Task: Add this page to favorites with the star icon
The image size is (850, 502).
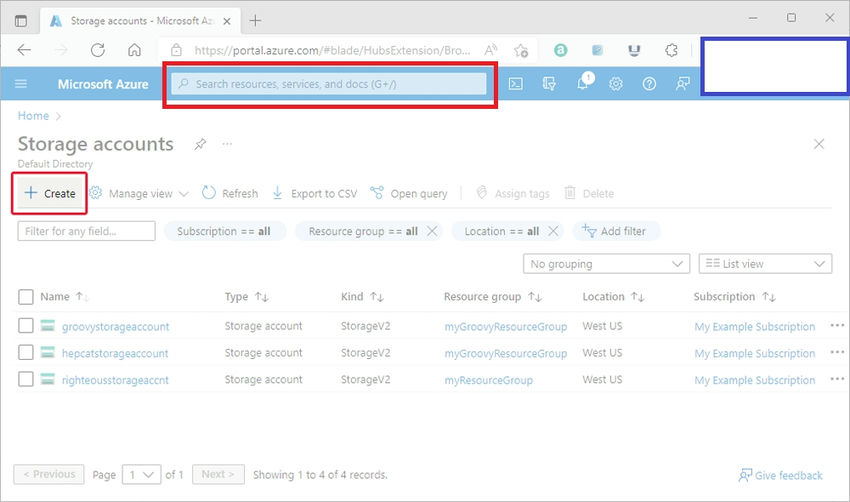Action: coord(521,50)
